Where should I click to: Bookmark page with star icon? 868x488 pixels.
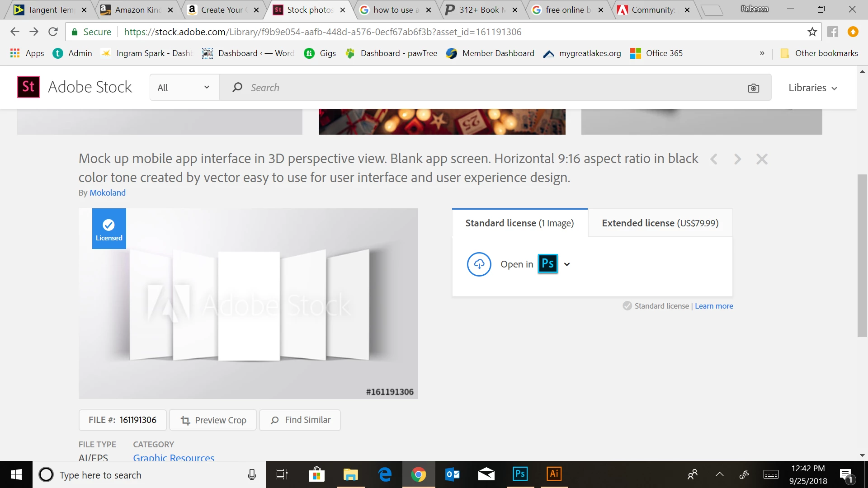812,32
